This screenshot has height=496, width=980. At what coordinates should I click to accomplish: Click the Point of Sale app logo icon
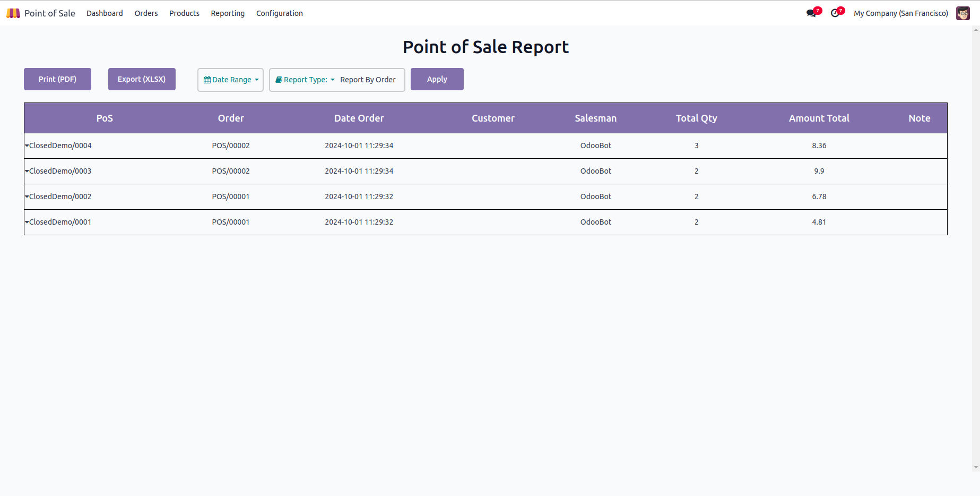point(13,13)
